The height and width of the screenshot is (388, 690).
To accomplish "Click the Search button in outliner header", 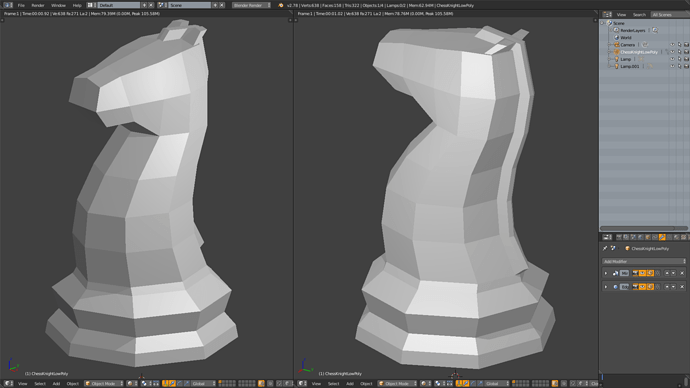I will pyautogui.click(x=639, y=15).
